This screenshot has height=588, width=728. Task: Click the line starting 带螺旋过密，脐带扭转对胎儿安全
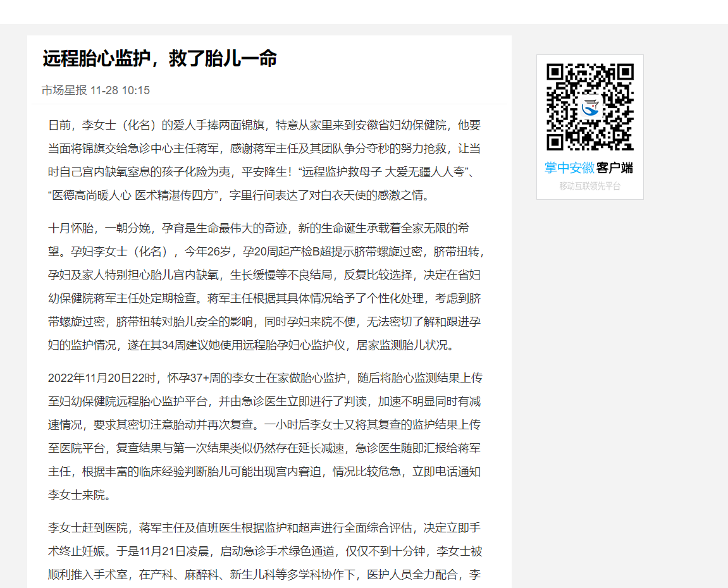(x=264, y=322)
